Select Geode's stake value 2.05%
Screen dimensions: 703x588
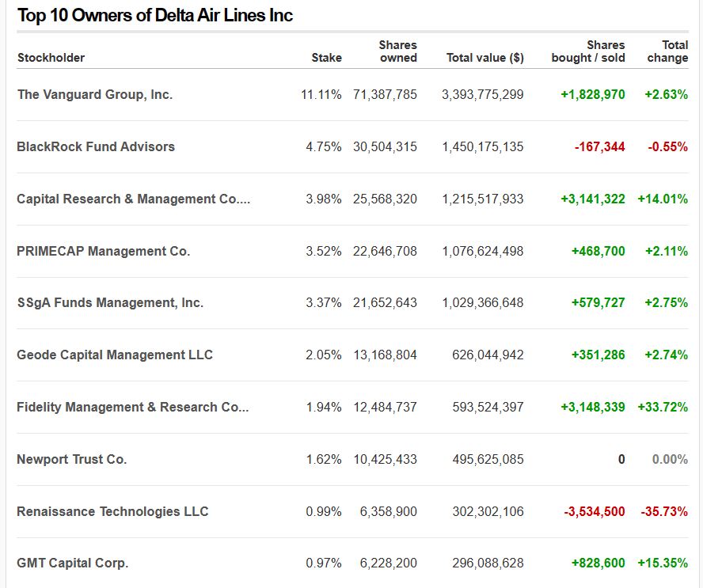tap(324, 355)
